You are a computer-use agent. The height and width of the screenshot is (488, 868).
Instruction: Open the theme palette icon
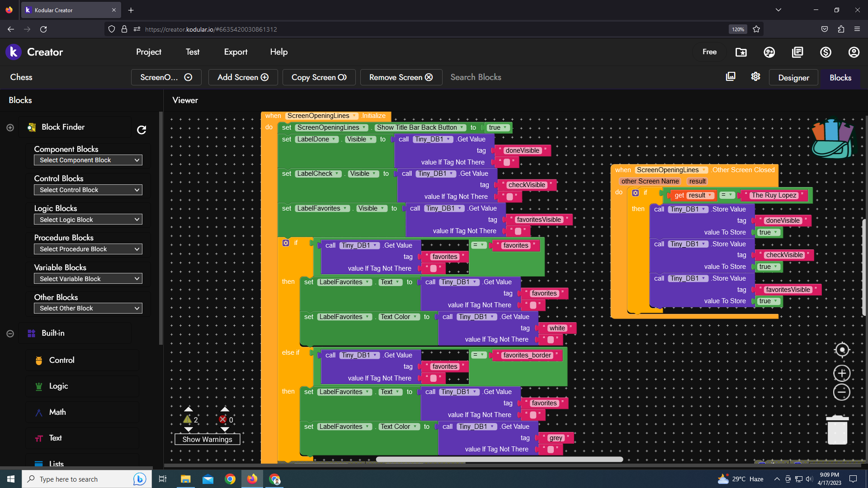769,52
